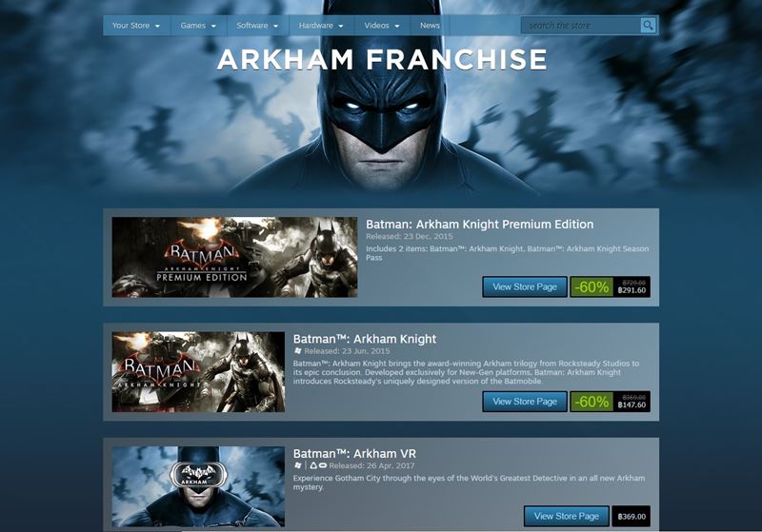762x532 pixels.
Task: Click the VR headset platform icons for Arkham VR
Action: point(318,465)
